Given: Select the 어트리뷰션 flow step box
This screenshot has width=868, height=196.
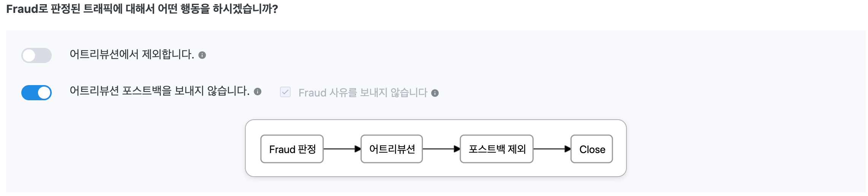Looking at the screenshot, I should coord(392,149).
